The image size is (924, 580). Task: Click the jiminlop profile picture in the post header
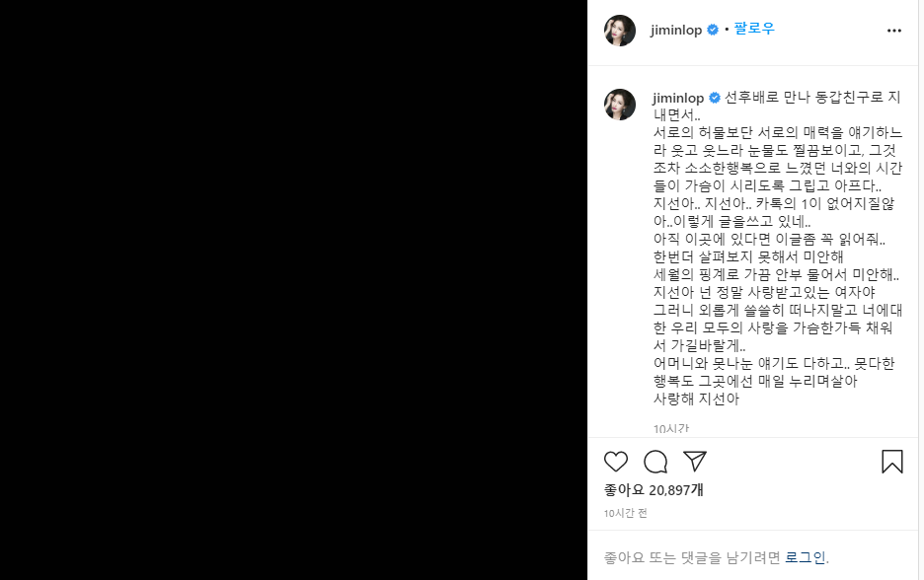[x=620, y=31]
